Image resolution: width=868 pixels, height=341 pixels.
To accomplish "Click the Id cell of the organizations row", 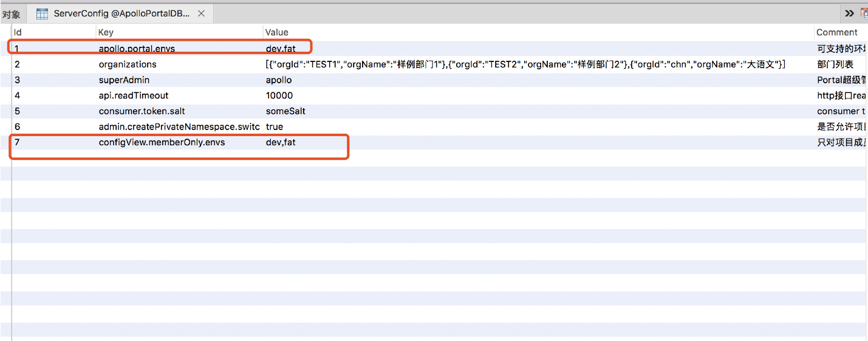I will click(x=53, y=64).
